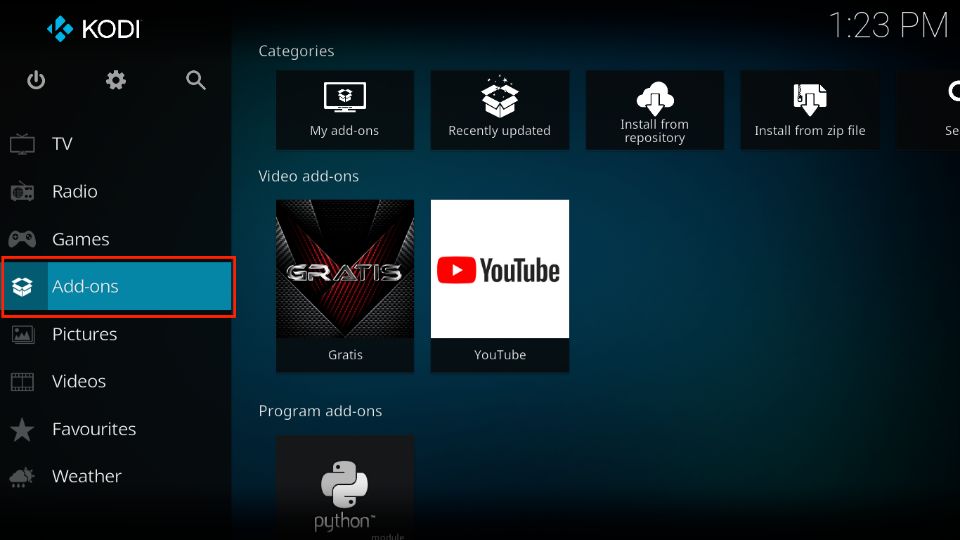Click the Radio icon in the sidebar
The image size is (960, 540).
click(23, 192)
